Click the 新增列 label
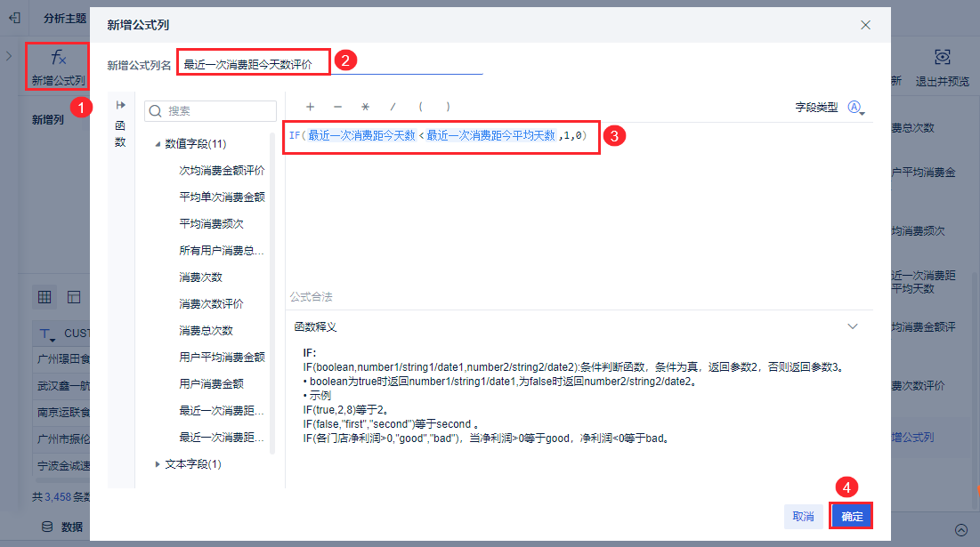The image size is (980, 547). click(48, 120)
